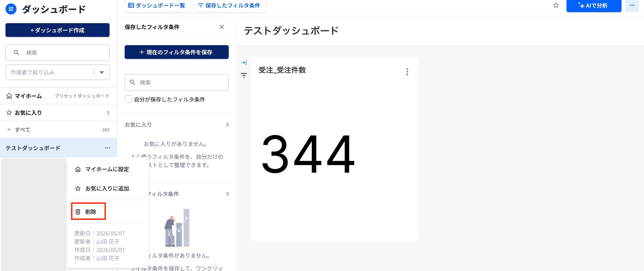Click the テストダッシュボード page title
Screen dimensions: 644x271
tap(291, 31)
